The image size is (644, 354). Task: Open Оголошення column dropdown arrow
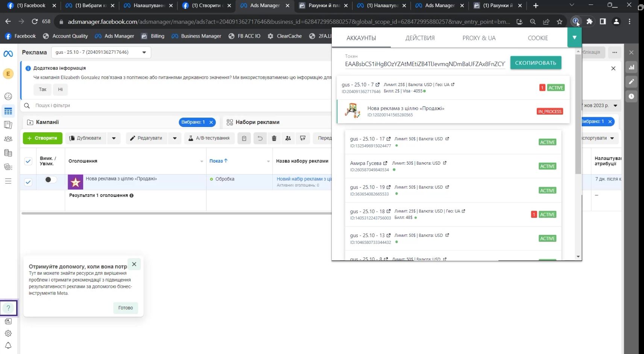pyautogui.click(x=202, y=161)
